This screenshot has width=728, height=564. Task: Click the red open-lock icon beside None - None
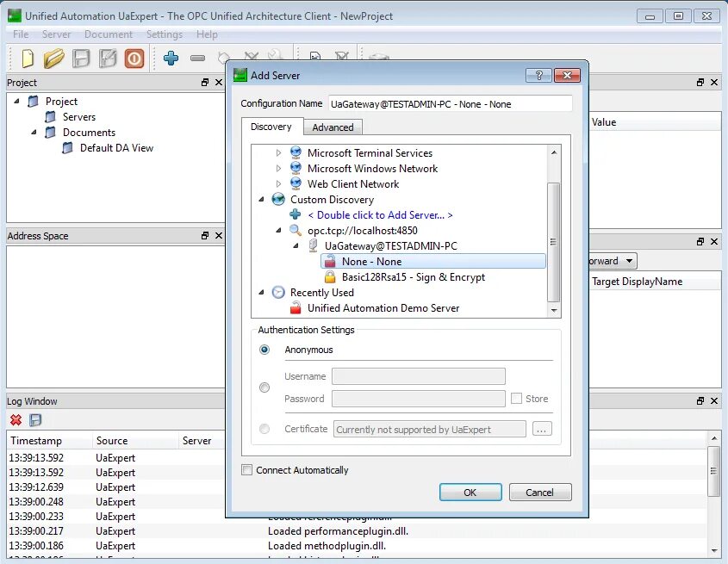tap(330, 261)
